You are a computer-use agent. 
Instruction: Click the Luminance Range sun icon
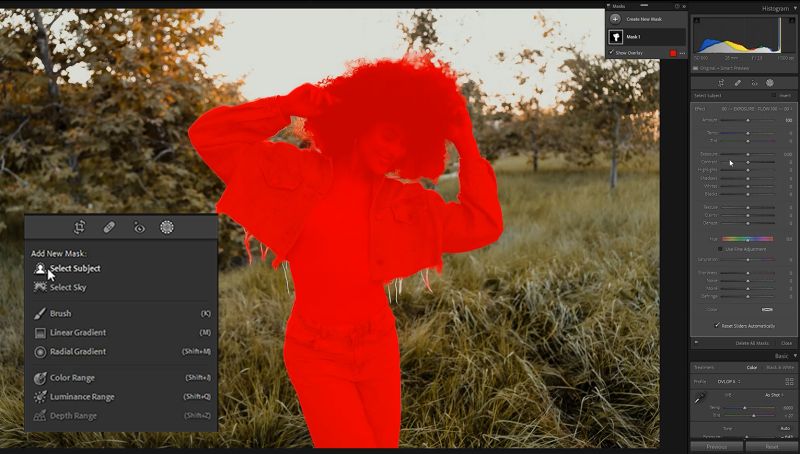[40, 397]
